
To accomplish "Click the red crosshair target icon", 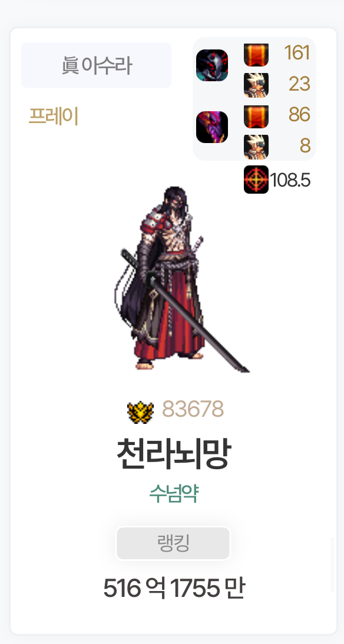I will click(x=256, y=180).
